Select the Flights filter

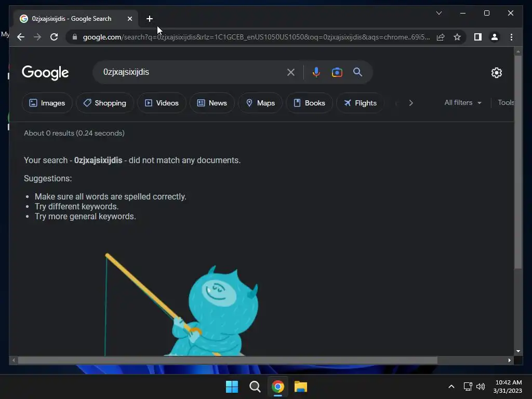(360, 103)
